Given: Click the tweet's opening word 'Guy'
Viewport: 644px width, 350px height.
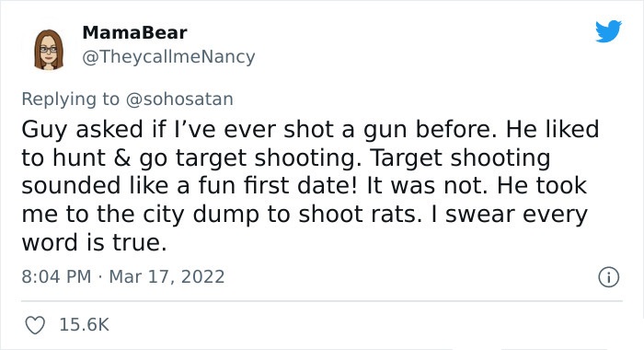Looking at the screenshot, I should (44, 130).
